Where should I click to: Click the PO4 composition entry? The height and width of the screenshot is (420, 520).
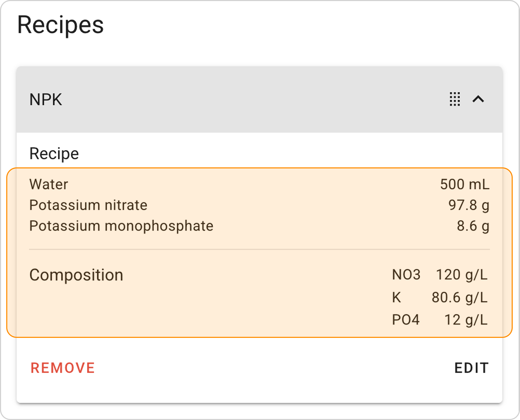pyautogui.click(x=406, y=320)
